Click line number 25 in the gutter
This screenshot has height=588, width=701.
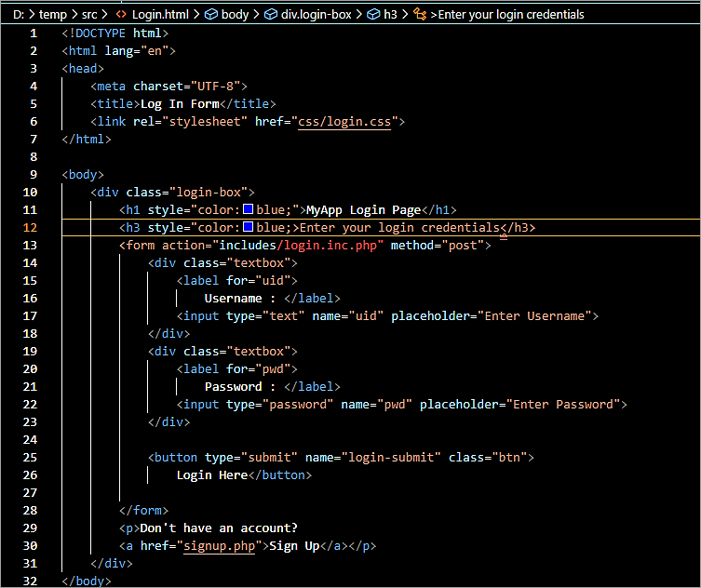(x=30, y=457)
